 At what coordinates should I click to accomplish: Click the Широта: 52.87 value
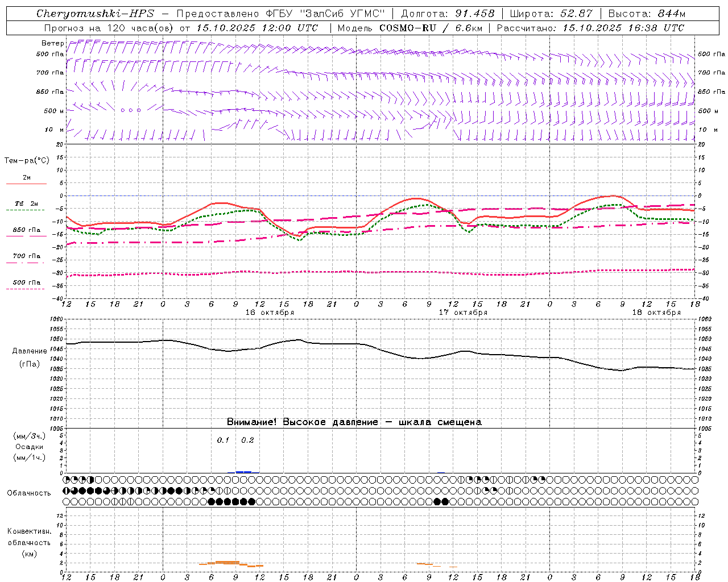point(551,14)
